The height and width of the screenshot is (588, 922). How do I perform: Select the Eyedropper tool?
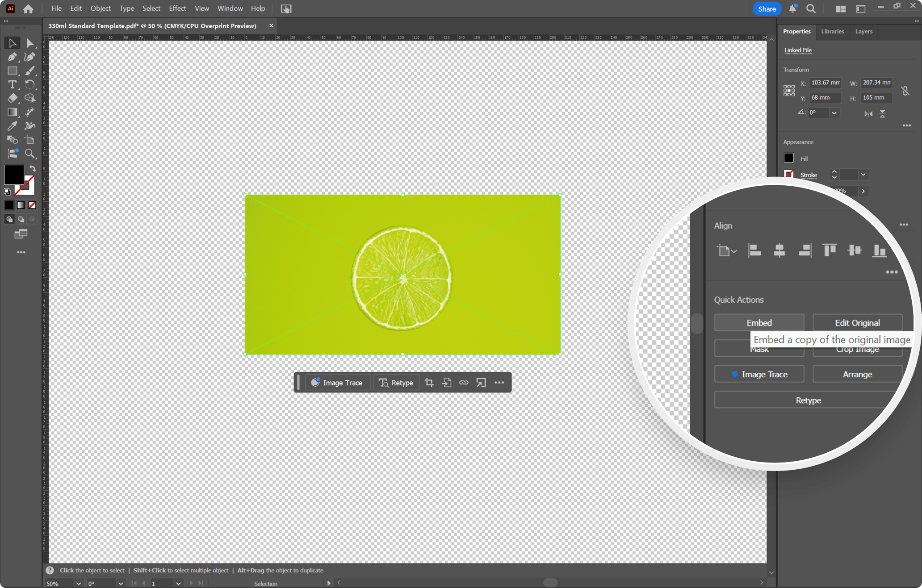[12, 126]
